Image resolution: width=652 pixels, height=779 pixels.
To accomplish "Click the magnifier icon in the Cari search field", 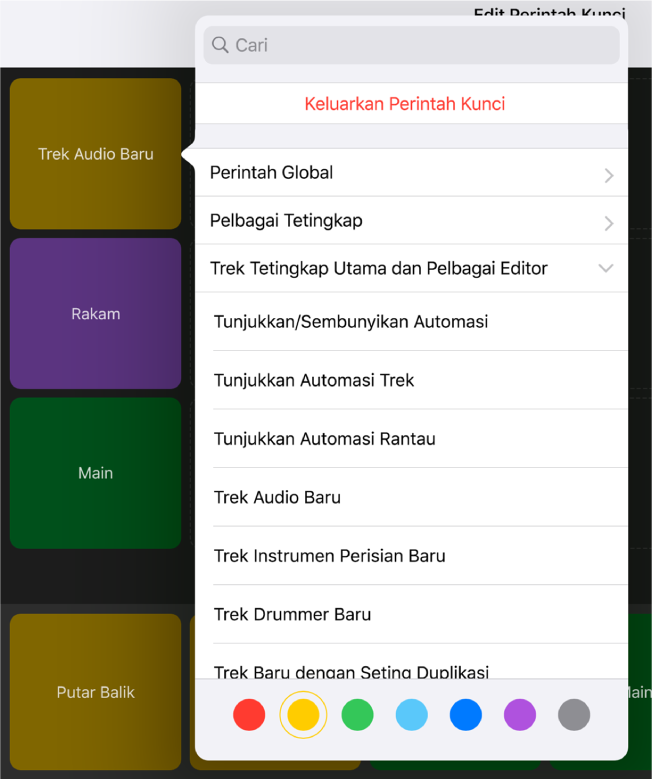I will coord(220,45).
